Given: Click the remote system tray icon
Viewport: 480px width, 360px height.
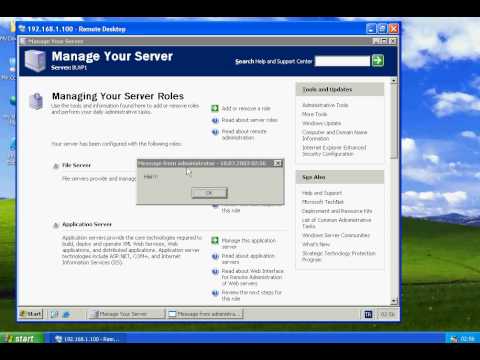Looking at the screenshot, I should tap(368, 314).
